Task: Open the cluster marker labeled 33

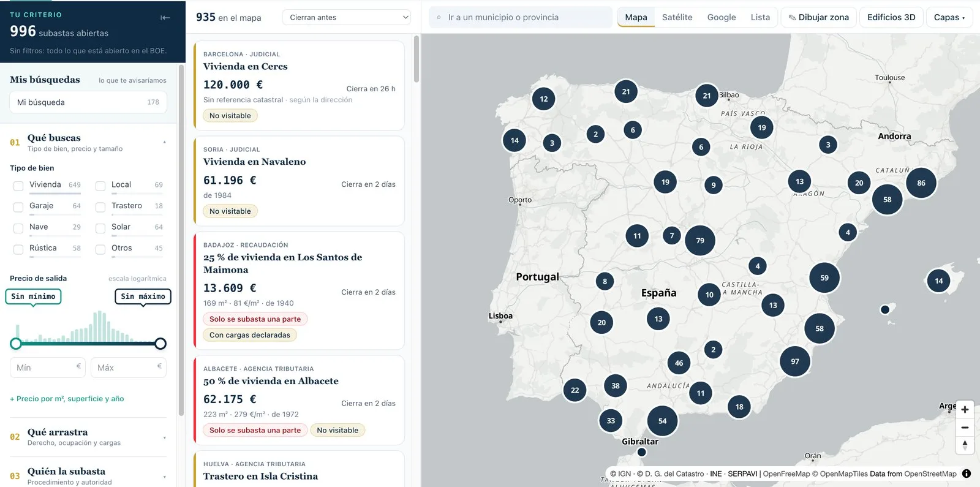Action: (611, 421)
